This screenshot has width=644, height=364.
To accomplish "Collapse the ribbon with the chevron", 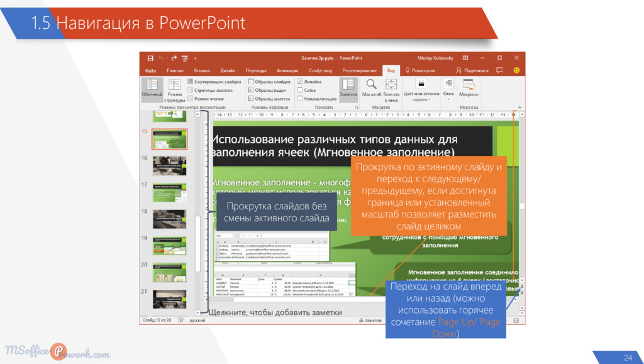I will coord(519,108).
